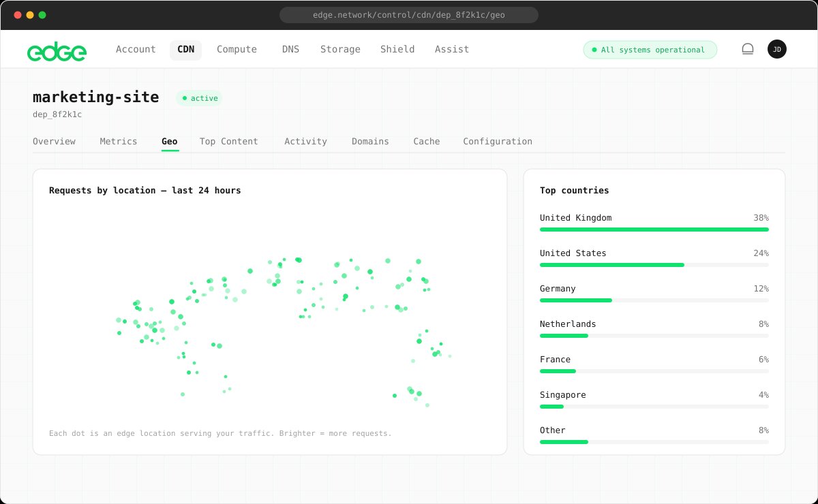Click the green maximize window button
Viewport: 818px width, 504px height.
(42, 15)
